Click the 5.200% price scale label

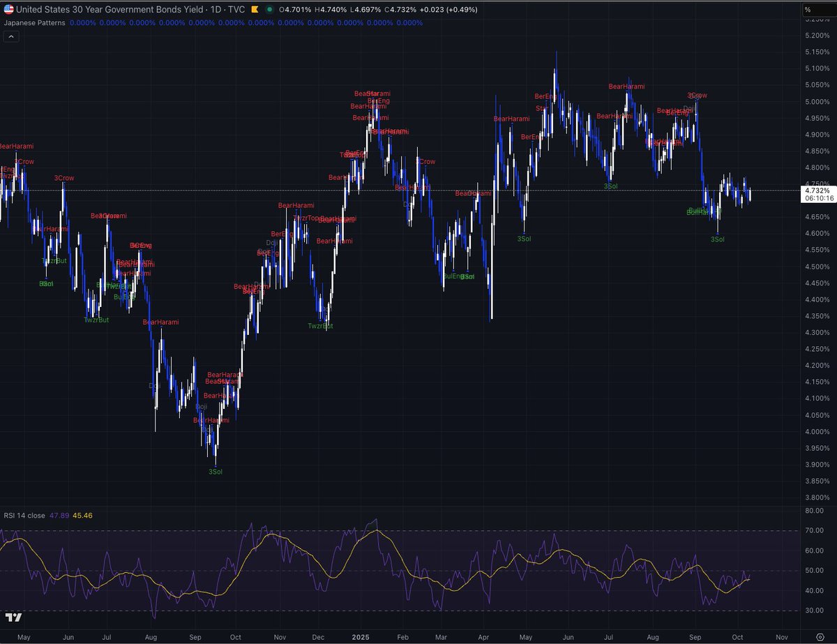coord(817,36)
